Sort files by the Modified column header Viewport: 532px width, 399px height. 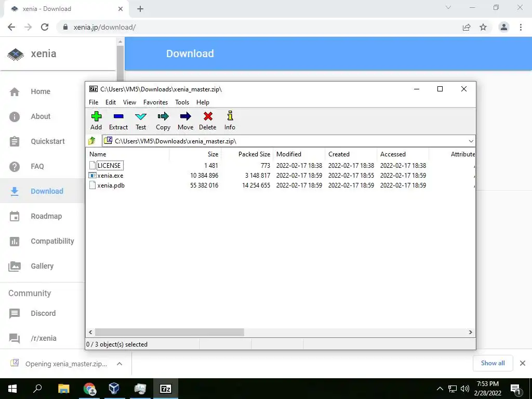click(299, 154)
